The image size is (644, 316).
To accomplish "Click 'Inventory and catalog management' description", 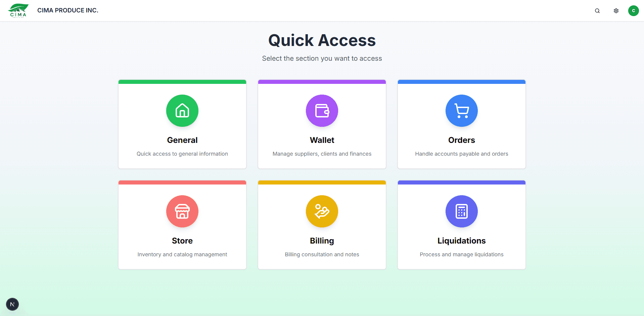I will pos(182,255).
